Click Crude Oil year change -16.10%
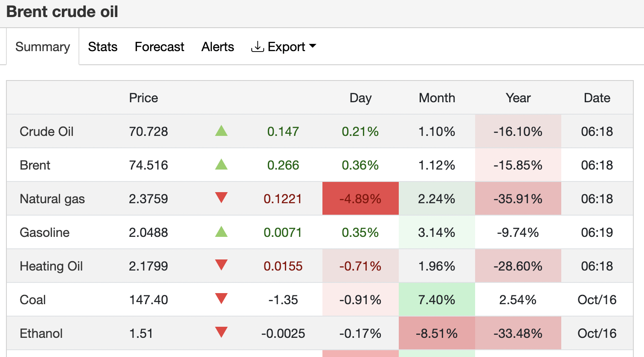 click(x=518, y=131)
